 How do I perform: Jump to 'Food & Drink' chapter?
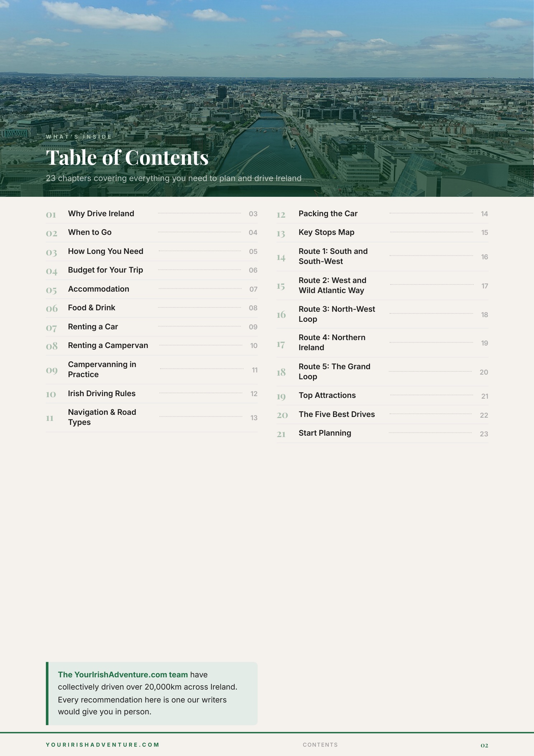[151, 308]
